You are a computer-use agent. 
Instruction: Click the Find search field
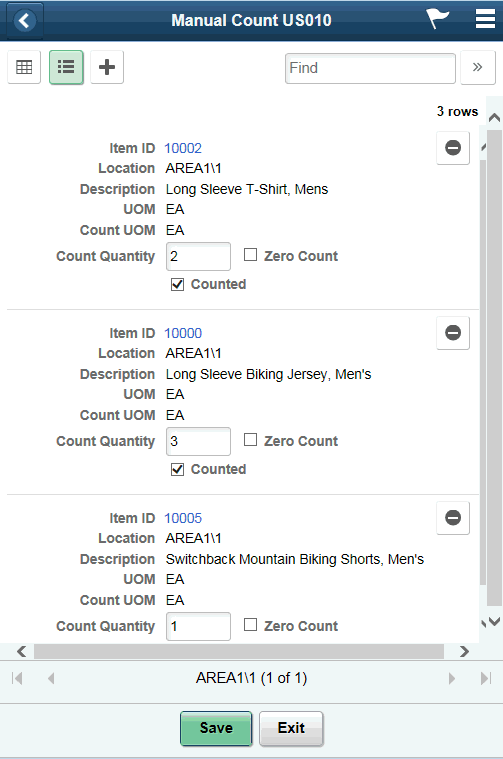[x=370, y=68]
